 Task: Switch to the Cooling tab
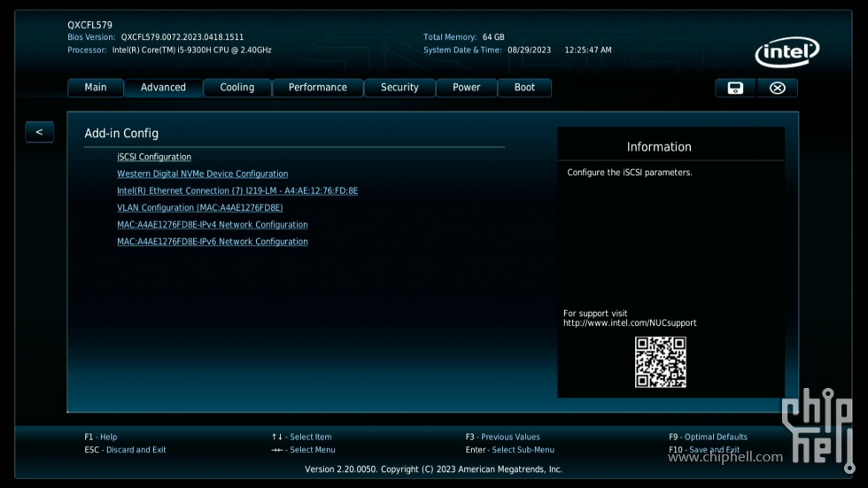pos(237,88)
